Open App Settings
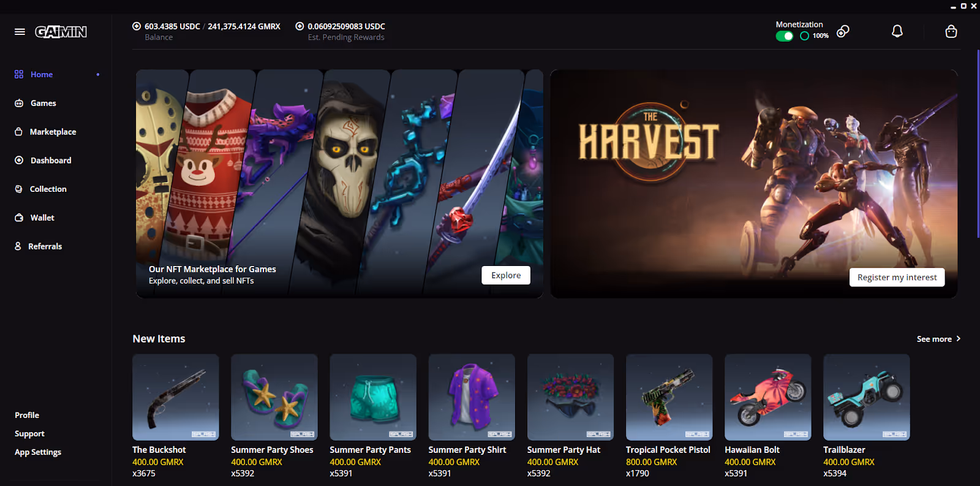The height and width of the screenshot is (486, 980). 38,452
